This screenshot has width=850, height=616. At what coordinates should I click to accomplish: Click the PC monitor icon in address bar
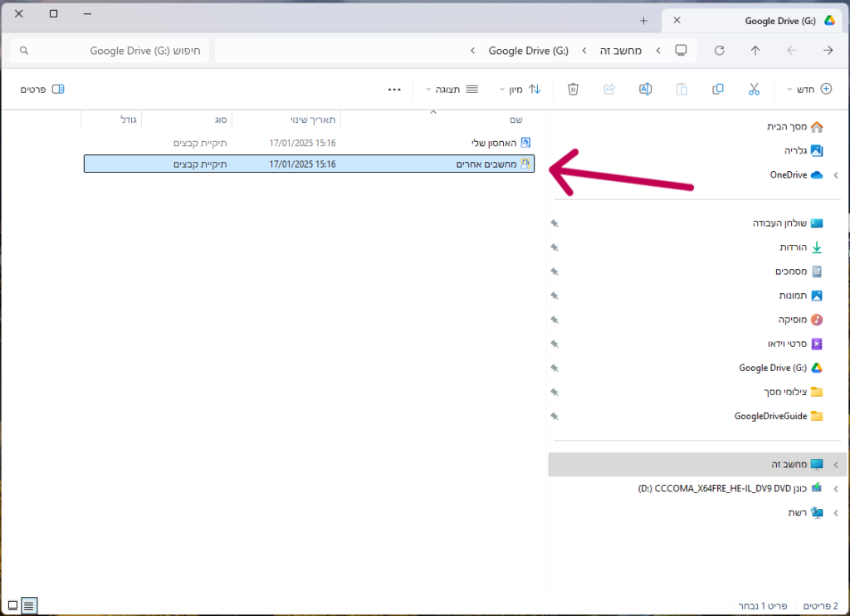click(681, 51)
